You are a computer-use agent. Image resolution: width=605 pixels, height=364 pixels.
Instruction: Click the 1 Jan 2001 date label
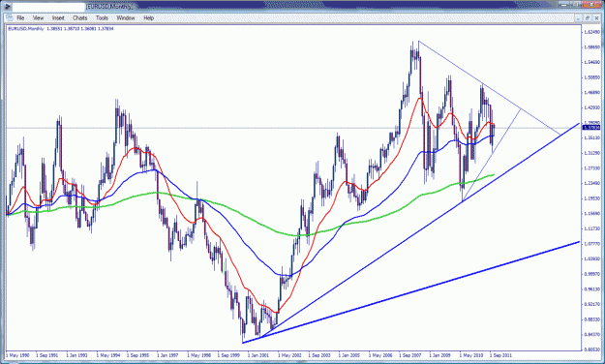258,354
